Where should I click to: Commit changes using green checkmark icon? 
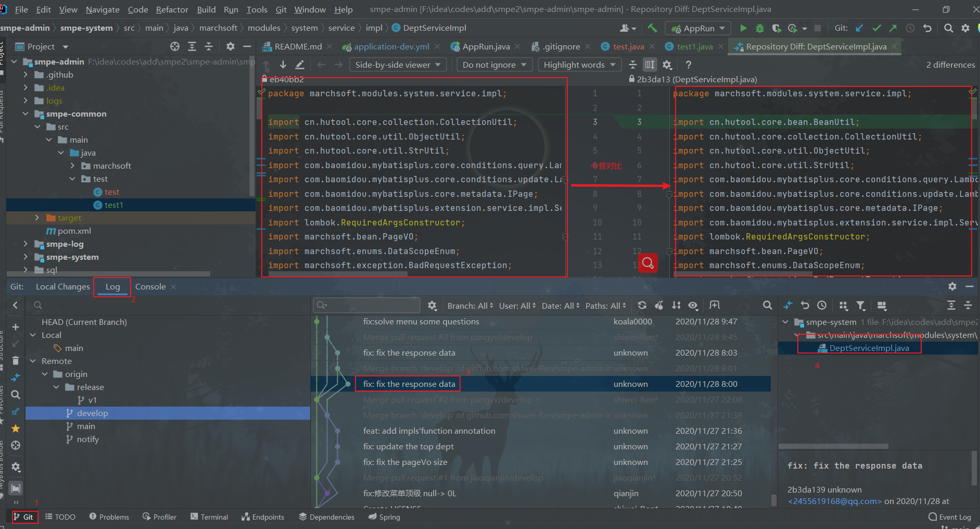[876, 28]
